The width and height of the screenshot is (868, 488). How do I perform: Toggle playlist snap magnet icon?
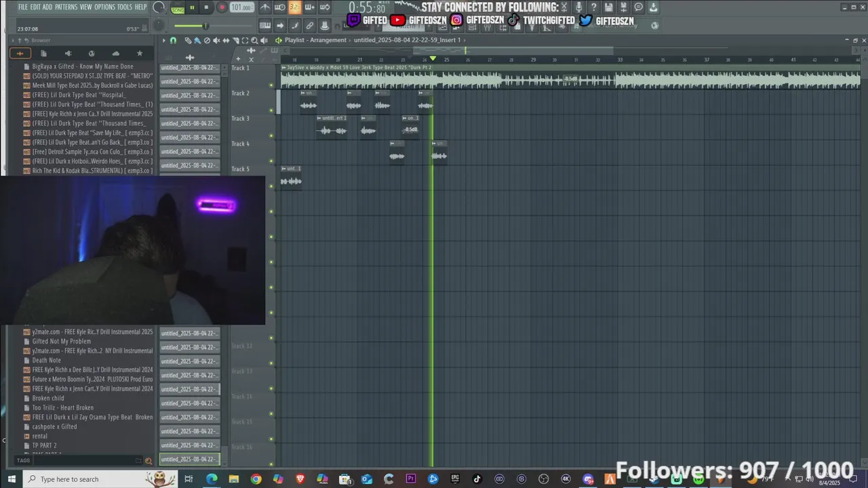pyautogui.click(x=173, y=40)
